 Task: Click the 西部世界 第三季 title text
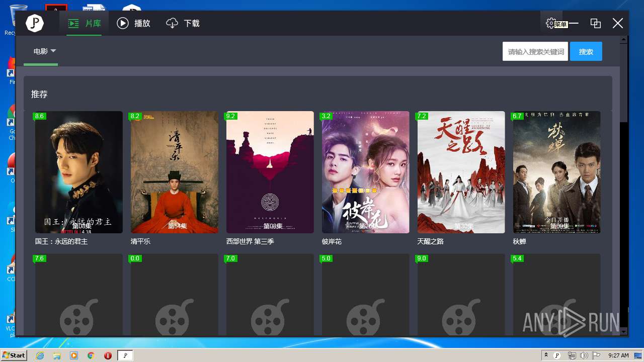click(x=250, y=241)
